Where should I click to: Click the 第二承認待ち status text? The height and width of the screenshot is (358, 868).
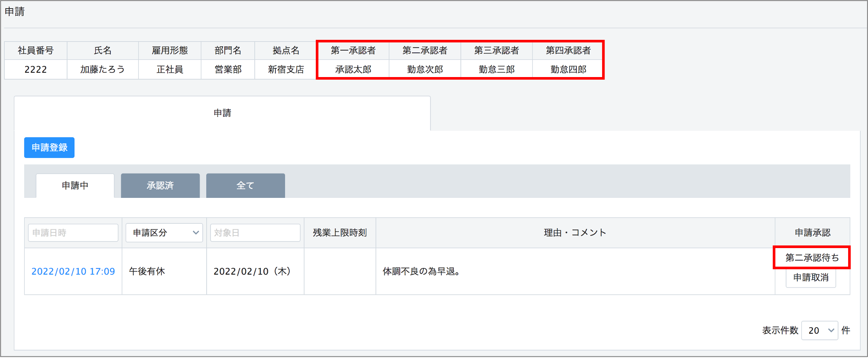812,258
